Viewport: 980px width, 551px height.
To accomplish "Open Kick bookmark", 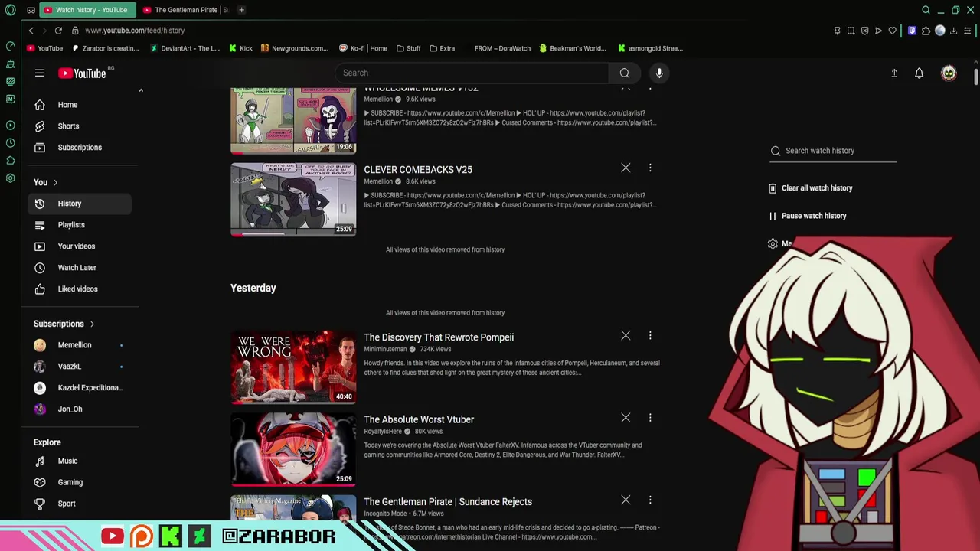I will (x=240, y=48).
